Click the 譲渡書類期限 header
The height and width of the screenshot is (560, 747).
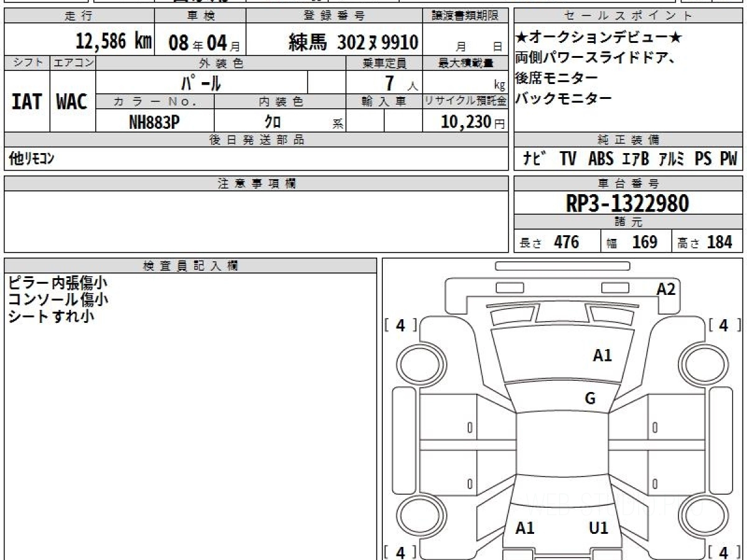pyautogui.click(x=465, y=16)
